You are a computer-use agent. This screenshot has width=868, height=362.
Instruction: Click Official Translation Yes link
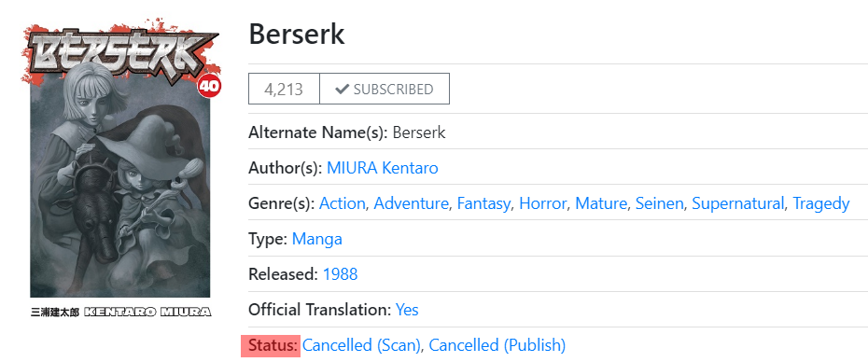pyautogui.click(x=407, y=310)
